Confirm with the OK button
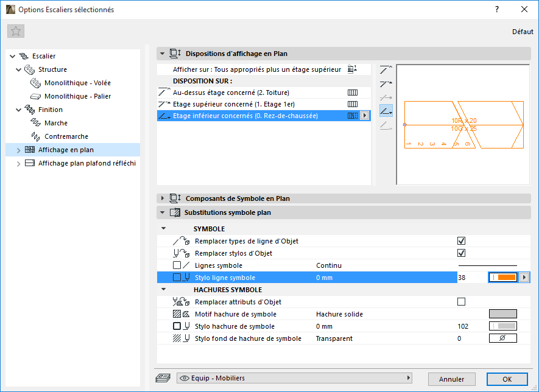Screen dimensions: 539x392 pyautogui.click(x=507, y=379)
